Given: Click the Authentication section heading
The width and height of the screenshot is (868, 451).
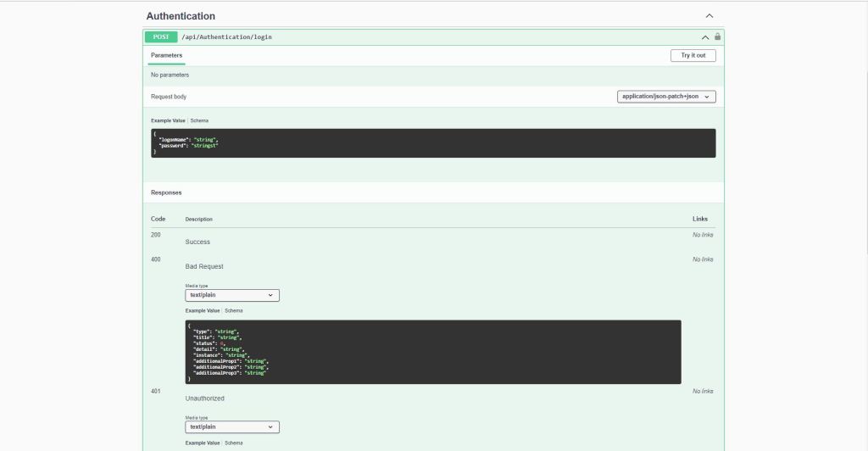Looking at the screenshot, I should click(x=181, y=16).
